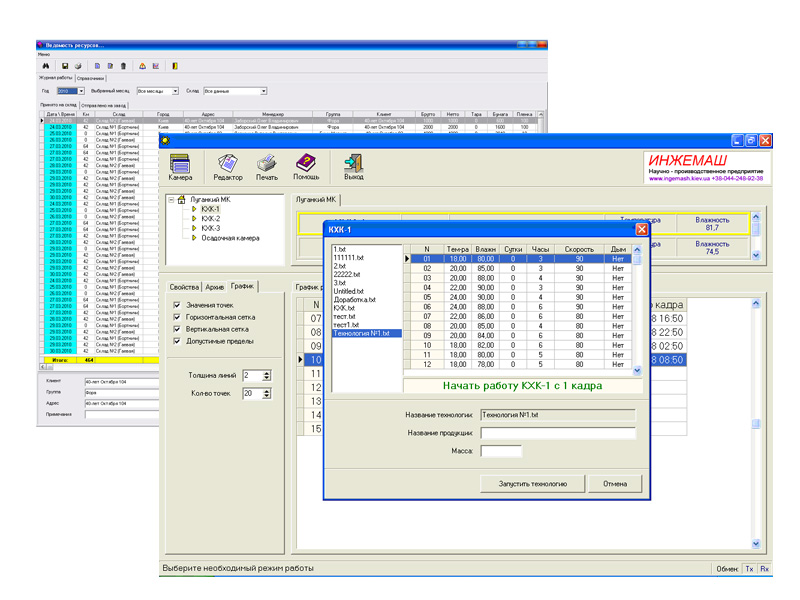Click the trash can delete icon
This screenshot has width=800, height=600.
point(123,66)
